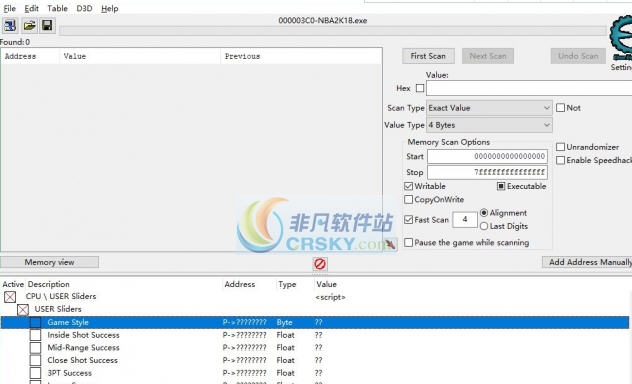This screenshot has width=632, height=384.
Task: Toggle USER Sliders active box
Action: 23,310
